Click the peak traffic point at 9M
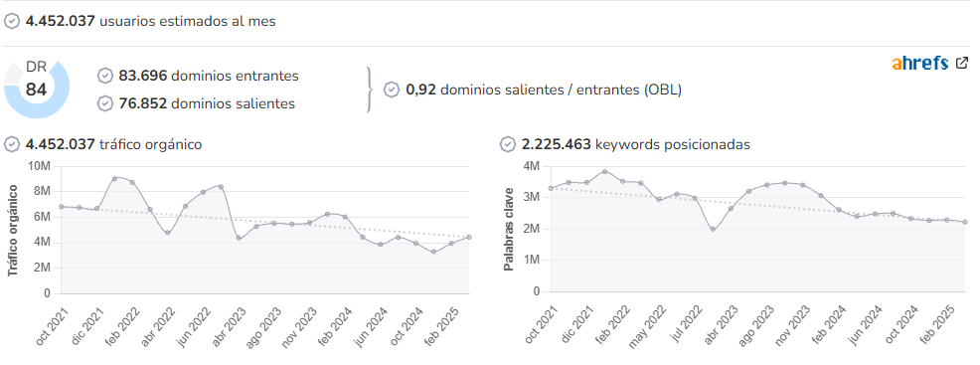 coord(114,178)
